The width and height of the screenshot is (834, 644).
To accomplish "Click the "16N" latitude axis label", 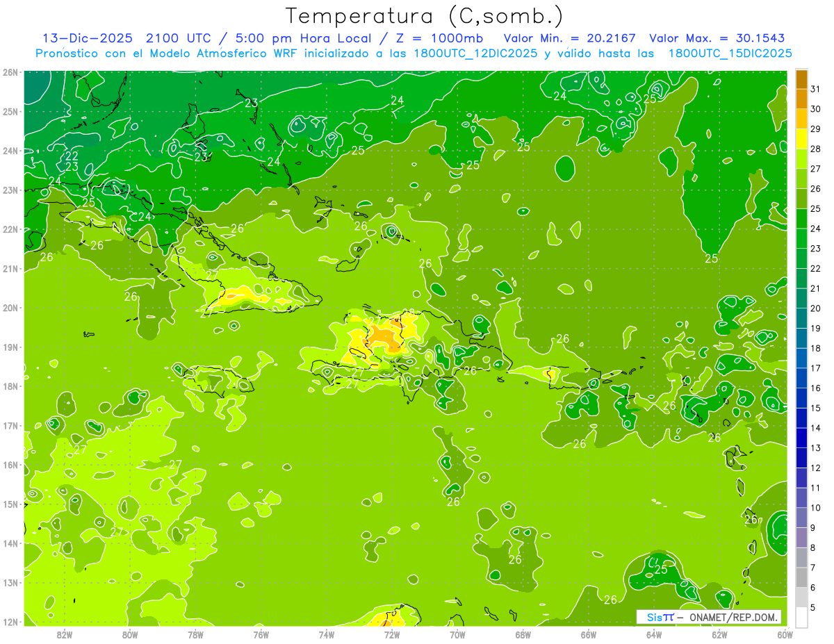I will 10,465.
